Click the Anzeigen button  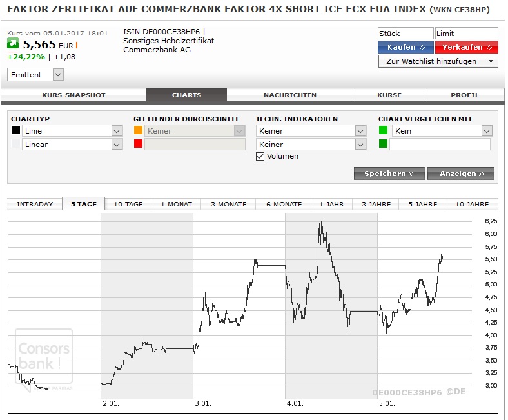(x=461, y=174)
